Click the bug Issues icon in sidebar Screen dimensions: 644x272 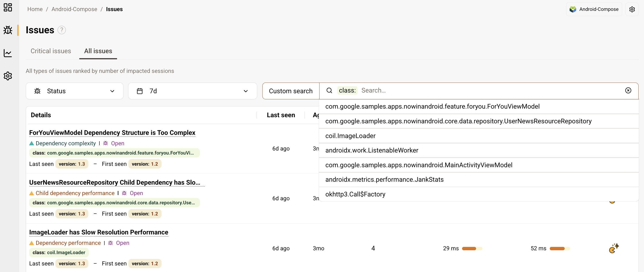(8, 30)
